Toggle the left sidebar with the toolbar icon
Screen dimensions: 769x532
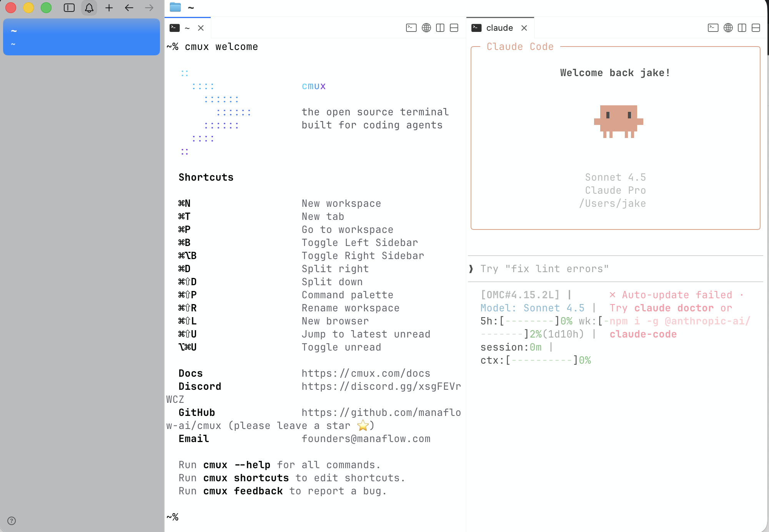[69, 8]
